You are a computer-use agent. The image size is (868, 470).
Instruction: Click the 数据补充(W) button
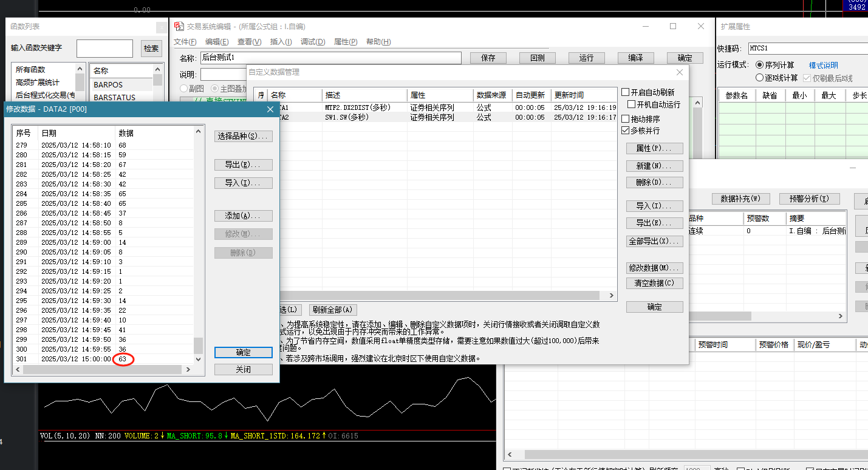[740, 199]
